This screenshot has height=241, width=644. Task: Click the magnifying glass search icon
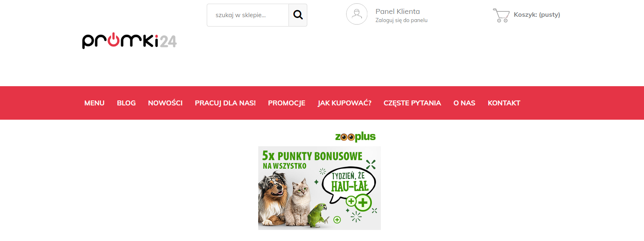click(298, 15)
